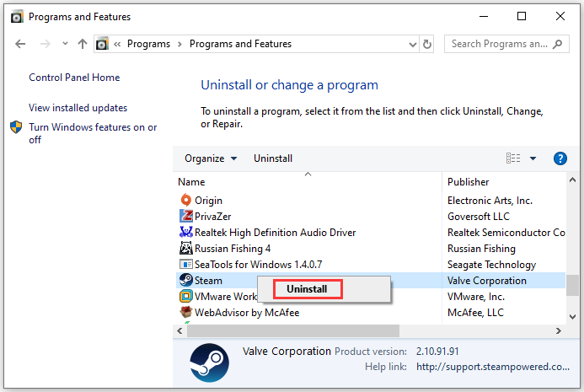The width and height of the screenshot is (584, 392).
Task: Click the Steam icon in list
Action: tap(186, 280)
